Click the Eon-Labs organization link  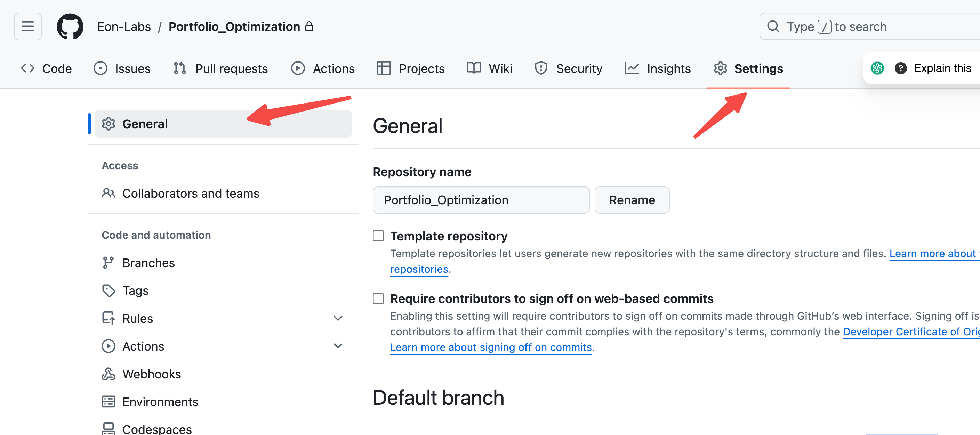point(124,27)
